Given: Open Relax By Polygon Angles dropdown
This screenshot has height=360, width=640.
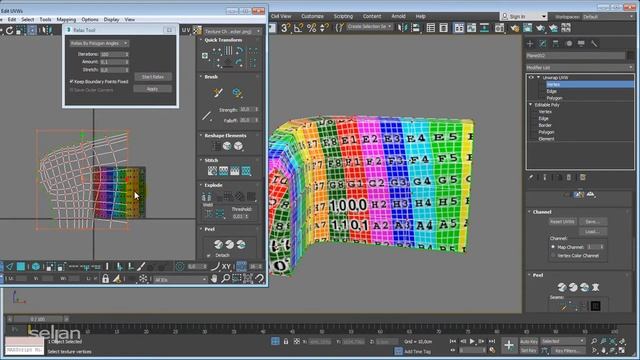Looking at the screenshot, I should click(x=99, y=43).
